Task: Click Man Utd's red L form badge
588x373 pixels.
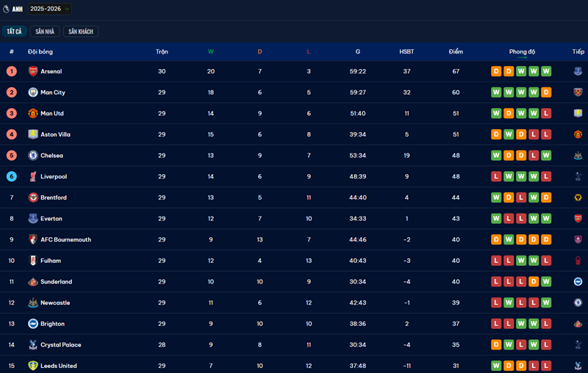Action: coord(545,114)
